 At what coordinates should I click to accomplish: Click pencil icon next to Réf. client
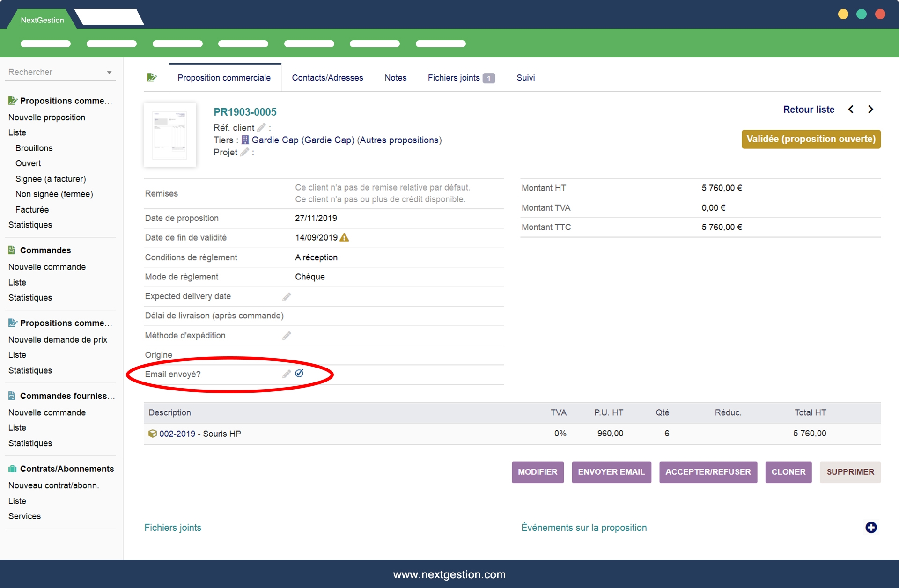tap(261, 127)
